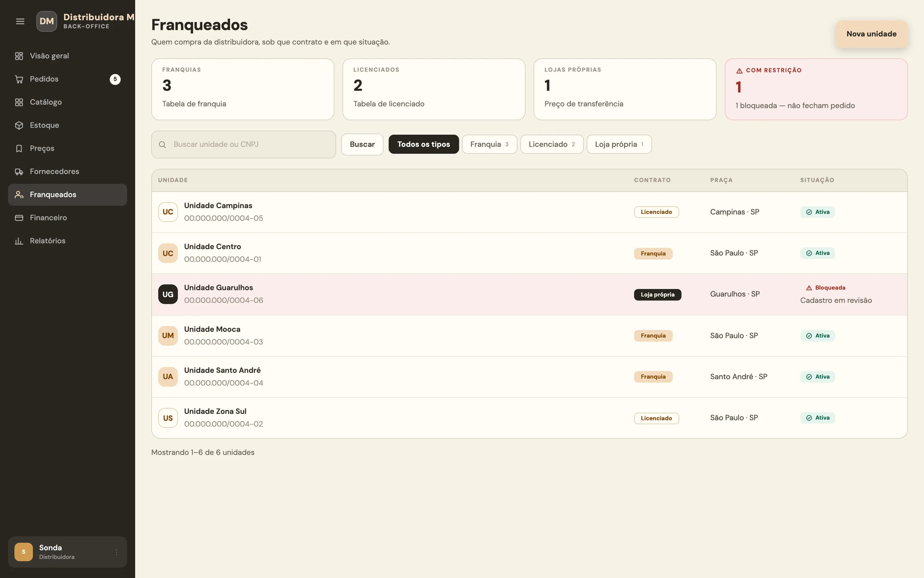Click the UA avatar for Santo André

[168, 377]
